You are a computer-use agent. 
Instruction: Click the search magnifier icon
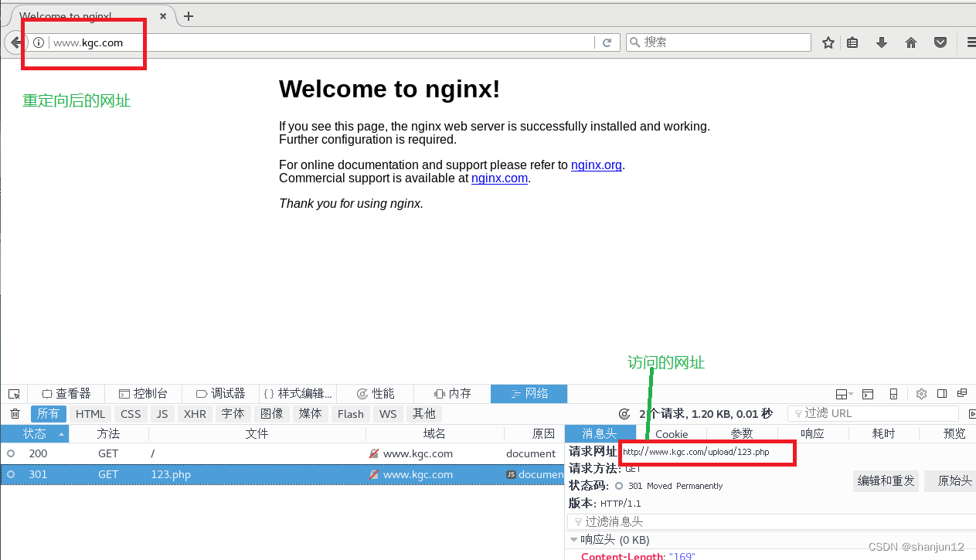[x=635, y=42]
